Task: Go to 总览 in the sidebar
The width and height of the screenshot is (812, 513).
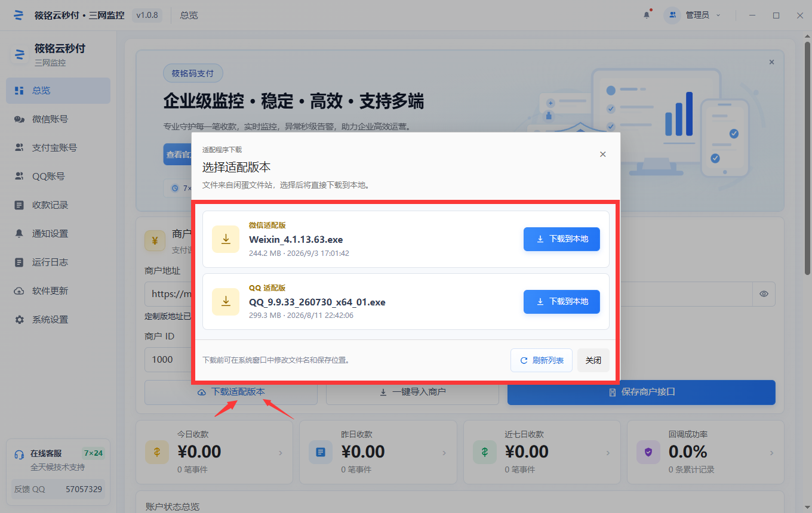Action: click(x=59, y=91)
